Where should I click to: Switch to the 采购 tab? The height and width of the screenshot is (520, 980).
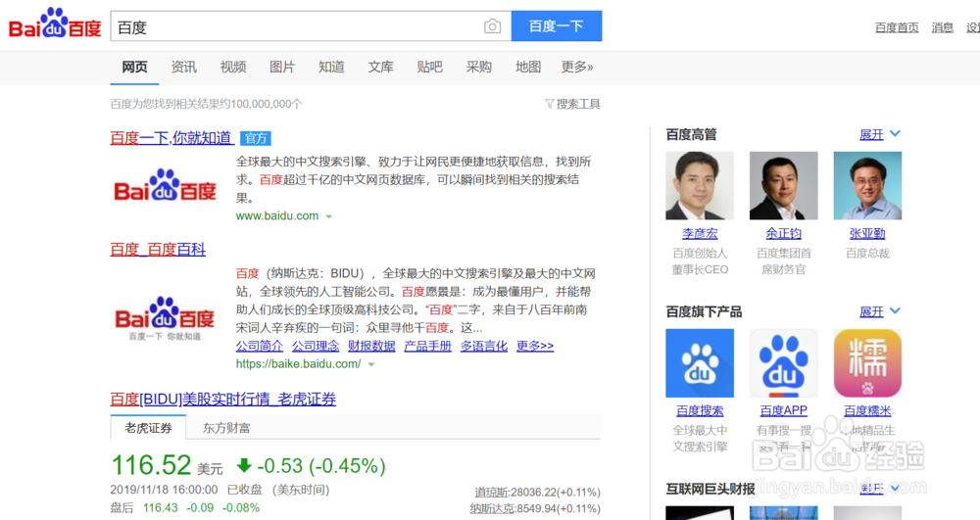point(479,67)
